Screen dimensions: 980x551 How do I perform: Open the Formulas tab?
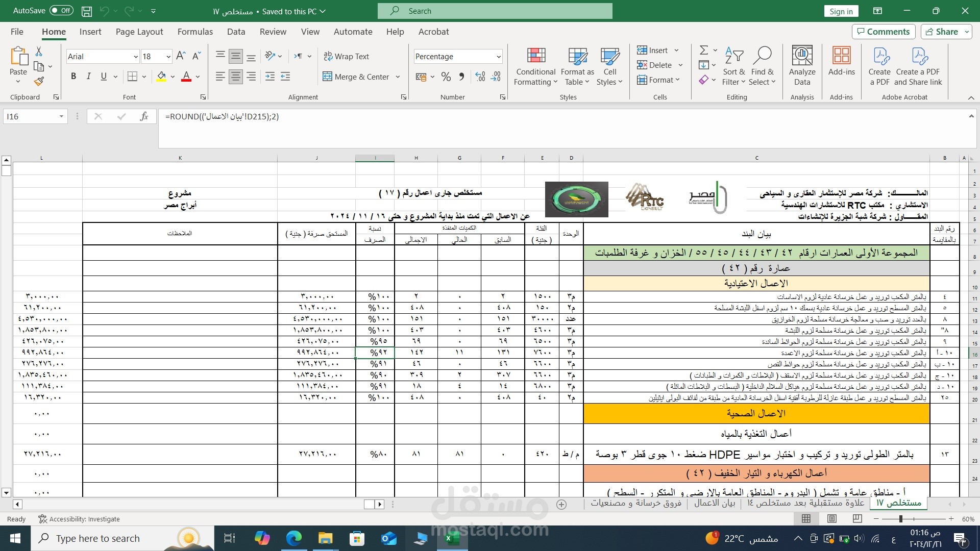[195, 32]
